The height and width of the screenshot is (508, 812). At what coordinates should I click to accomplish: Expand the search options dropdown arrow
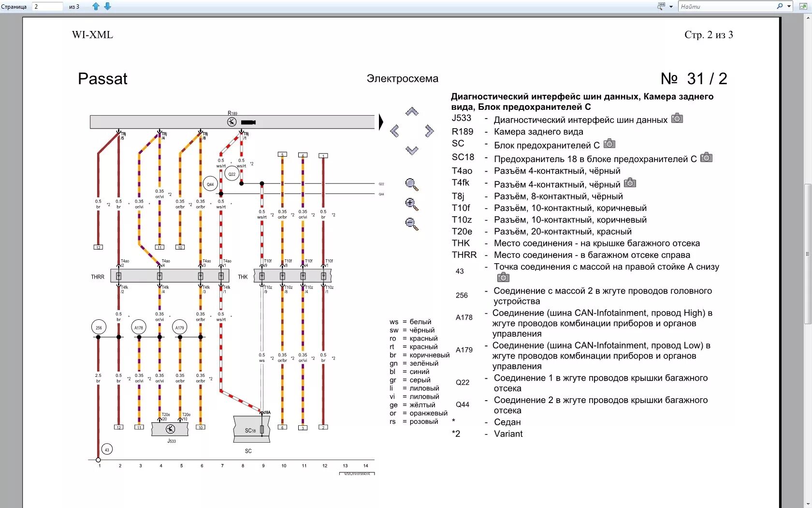(x=789, y=6)
